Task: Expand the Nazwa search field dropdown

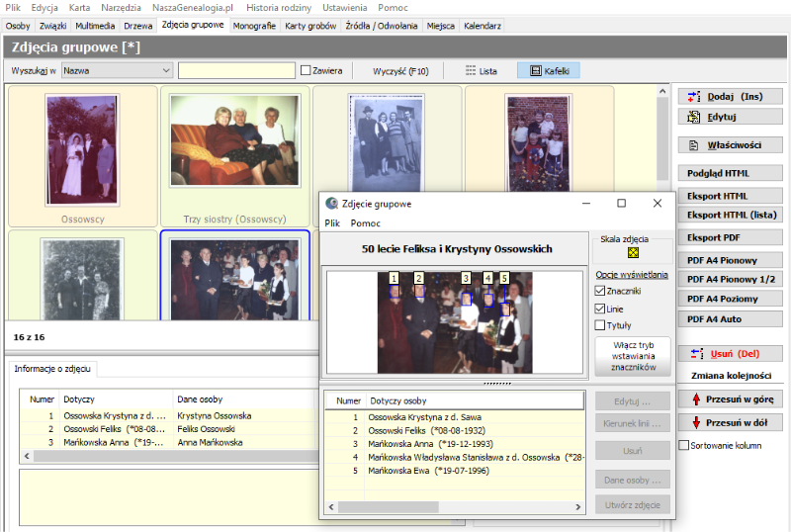Action: point(166,70)
